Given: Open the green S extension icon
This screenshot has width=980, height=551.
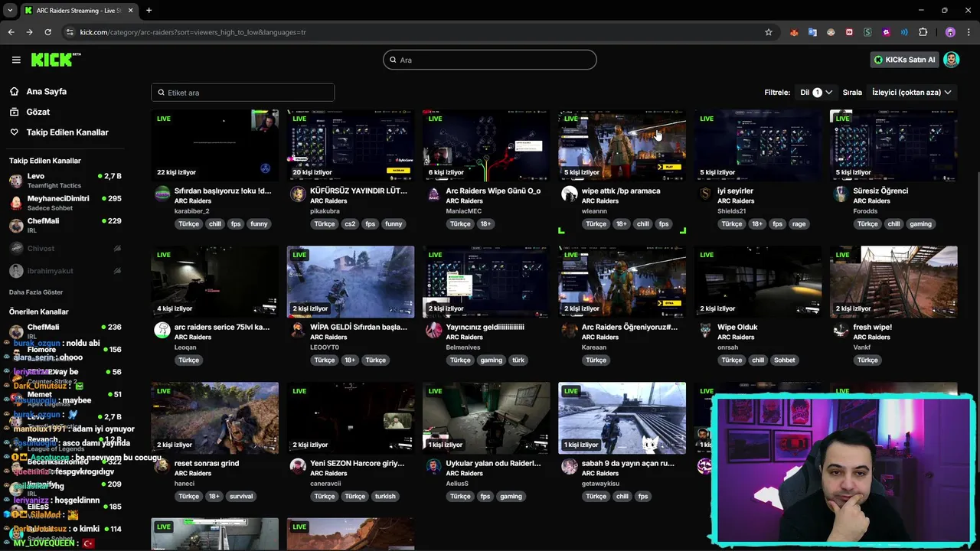Looking at the screenshot, I should tap(867, 32).
